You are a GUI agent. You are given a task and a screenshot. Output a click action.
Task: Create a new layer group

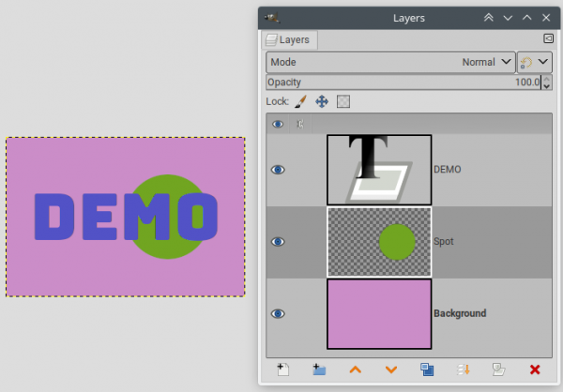pyautogui.click(x=319, y=369)
